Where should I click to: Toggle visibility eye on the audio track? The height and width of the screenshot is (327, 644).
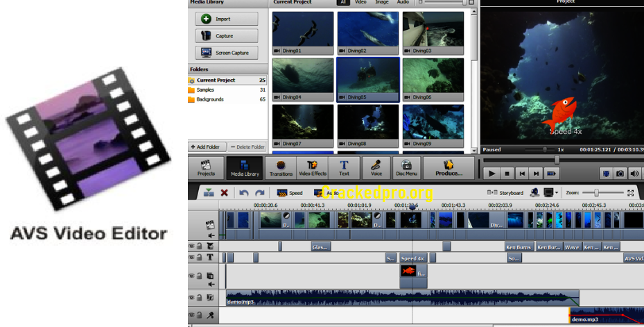coord(191,297)
